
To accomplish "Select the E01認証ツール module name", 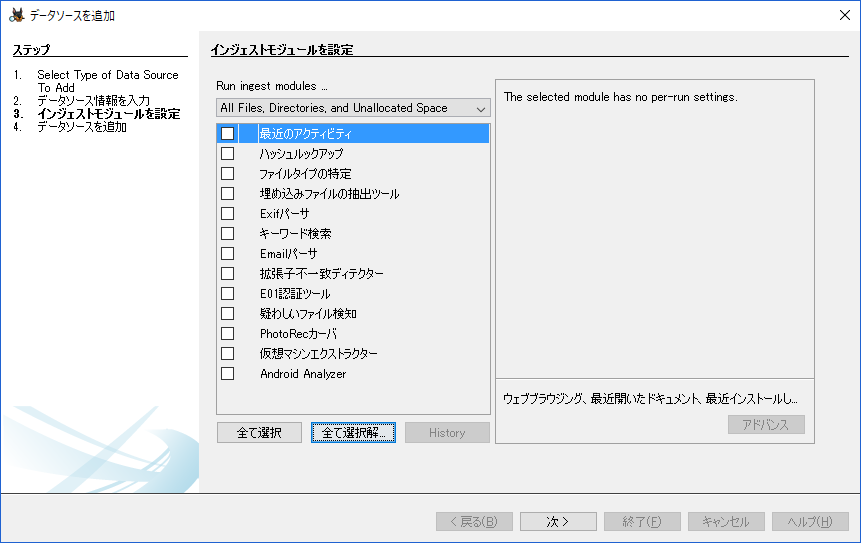I will click(x=295, y=294).
